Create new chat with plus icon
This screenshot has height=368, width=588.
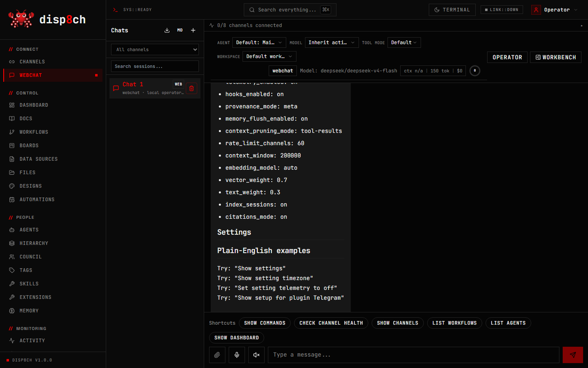pyautogui.click(x=193, y=30)
